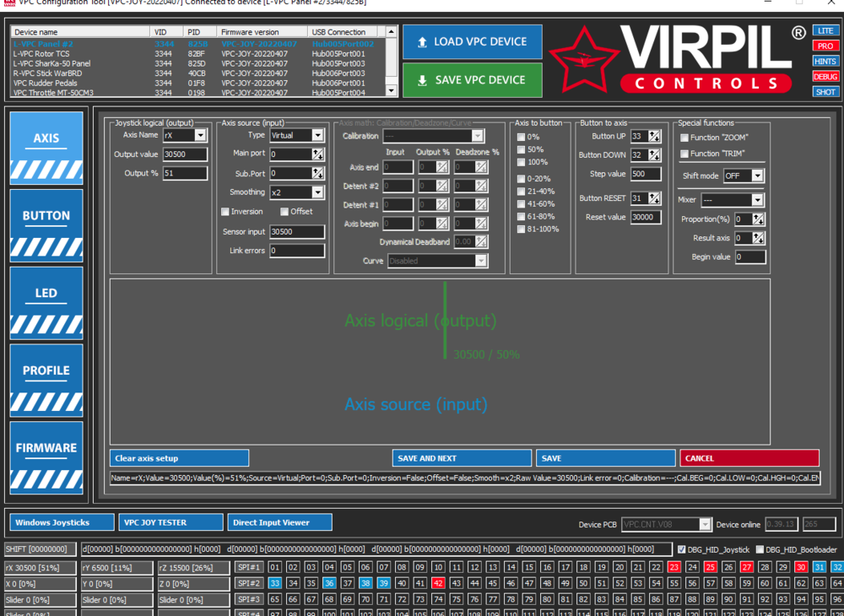
Task: Open the PROFILE section
Action: [46, 381]
